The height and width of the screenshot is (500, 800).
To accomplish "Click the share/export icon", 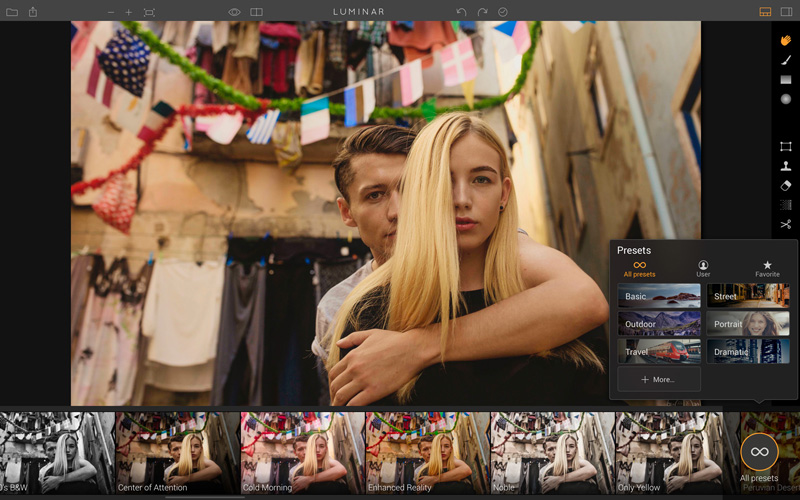I will click(33, 12).
